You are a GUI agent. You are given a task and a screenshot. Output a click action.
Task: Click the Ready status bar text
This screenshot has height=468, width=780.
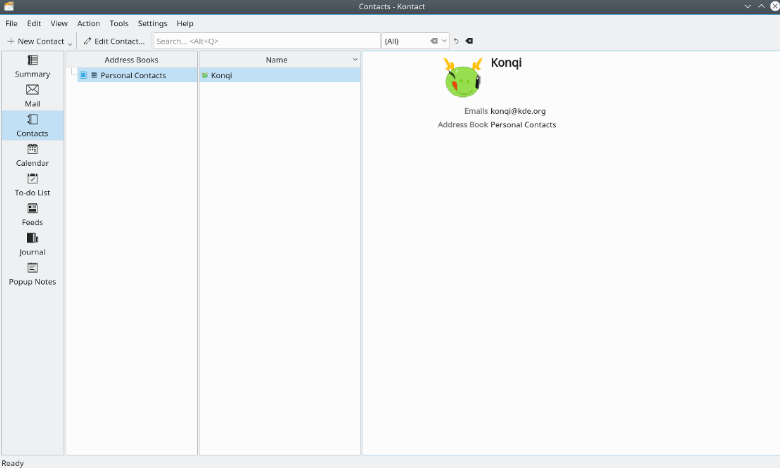(13, 463)
